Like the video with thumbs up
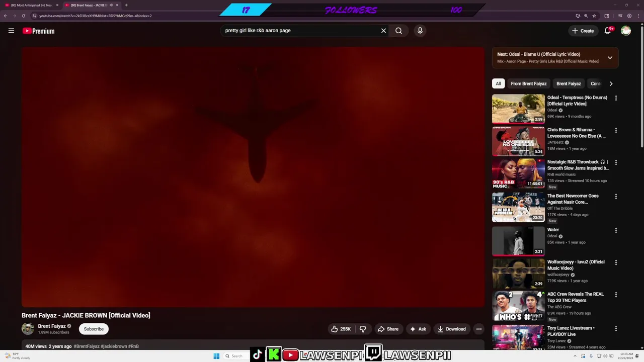The width and height of the screenshot is (644, 362). tap(341, 329)
